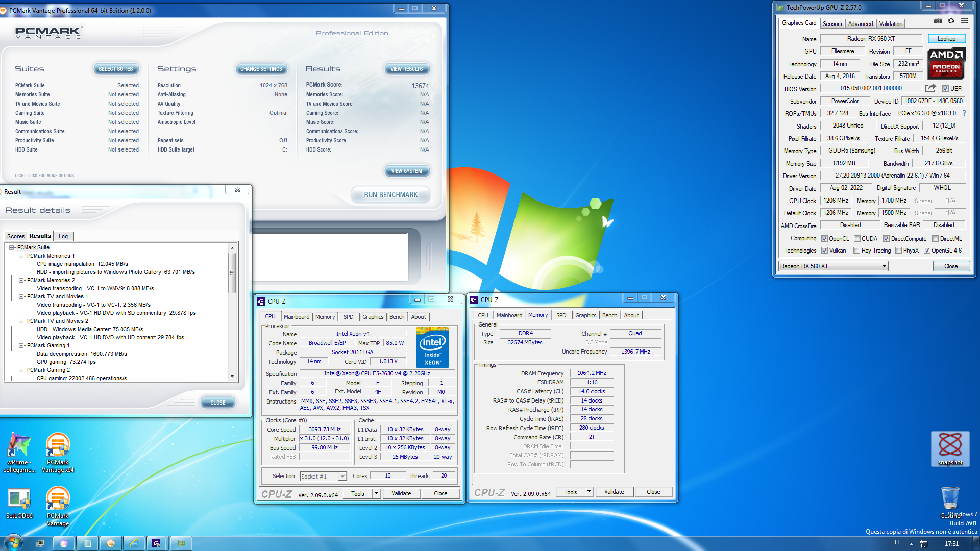Click the Intel Xeon inside logo in CPU-Z
This screenshot has width=980, height=551.
(x=432, y=348)
